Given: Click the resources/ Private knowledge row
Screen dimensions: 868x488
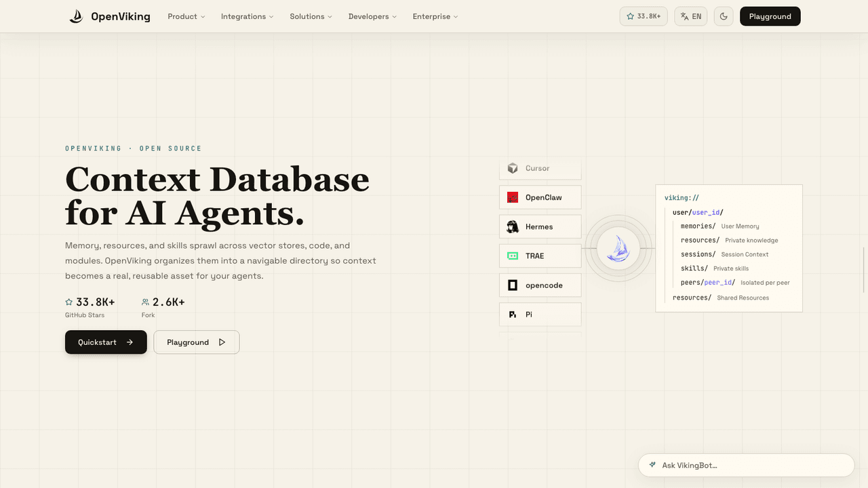Looking at the screenshot, I should click(x=730, y=240).
